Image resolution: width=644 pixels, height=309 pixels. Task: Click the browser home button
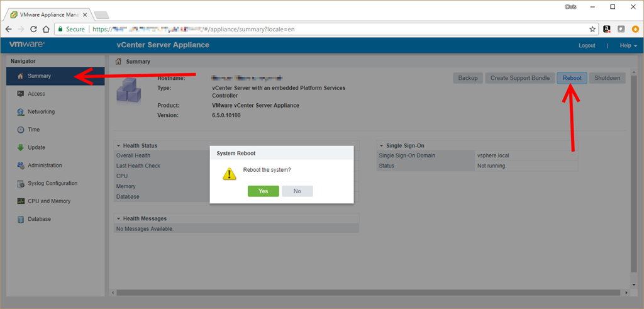tap(47, 29)
